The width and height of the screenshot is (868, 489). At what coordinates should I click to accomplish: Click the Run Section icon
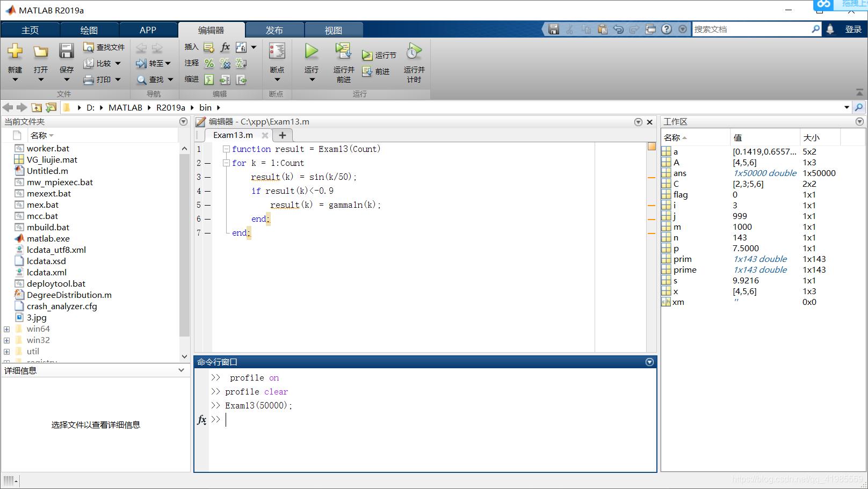click(x=367, y=55)
